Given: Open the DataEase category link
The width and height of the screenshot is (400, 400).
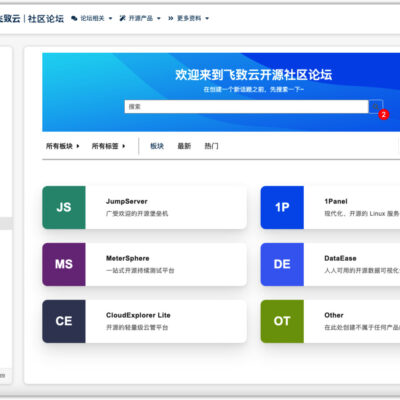Looking at the screenshot, I should 340,258.
